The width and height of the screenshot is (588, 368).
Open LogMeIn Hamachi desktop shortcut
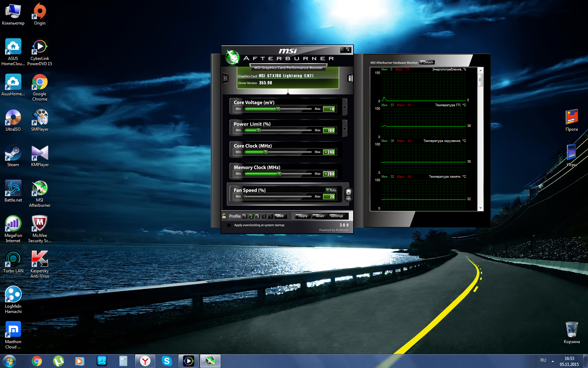[x=13, y=300]
